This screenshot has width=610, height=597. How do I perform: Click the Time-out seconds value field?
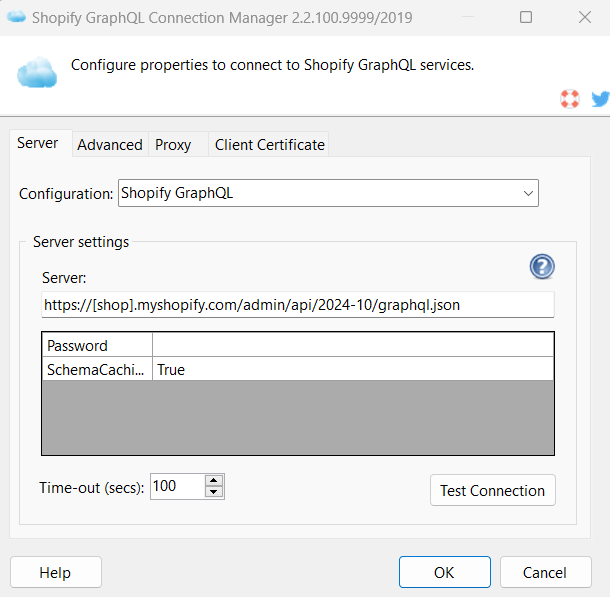178,486
